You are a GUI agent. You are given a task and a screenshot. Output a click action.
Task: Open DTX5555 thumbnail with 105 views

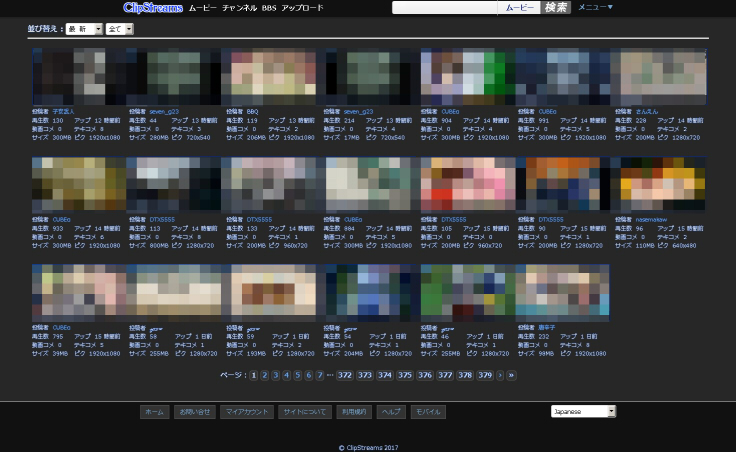pos(468,184)
